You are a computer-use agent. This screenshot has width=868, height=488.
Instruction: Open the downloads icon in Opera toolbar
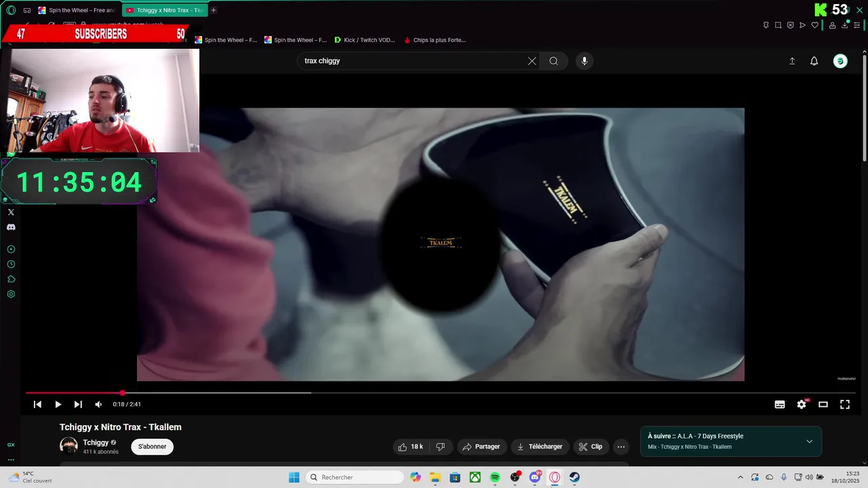[x=845, y=25]
